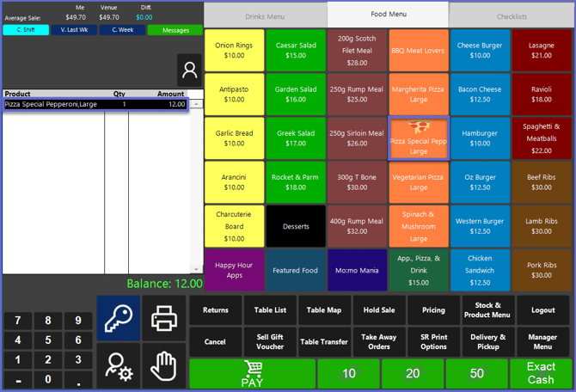Open the Featured Food category
The image size is (576, 392).
pyautogui.click(x=296, y=271)
